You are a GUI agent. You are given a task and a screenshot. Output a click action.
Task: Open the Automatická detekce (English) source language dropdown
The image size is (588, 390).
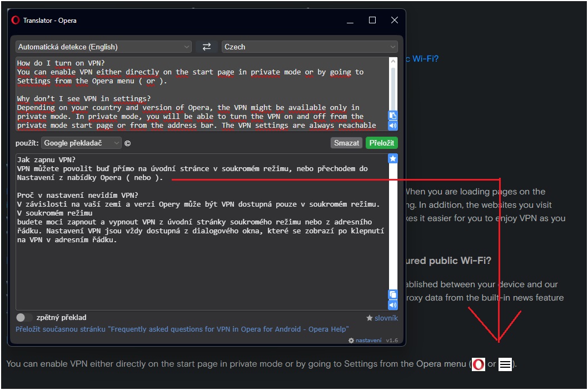(103, 47)
